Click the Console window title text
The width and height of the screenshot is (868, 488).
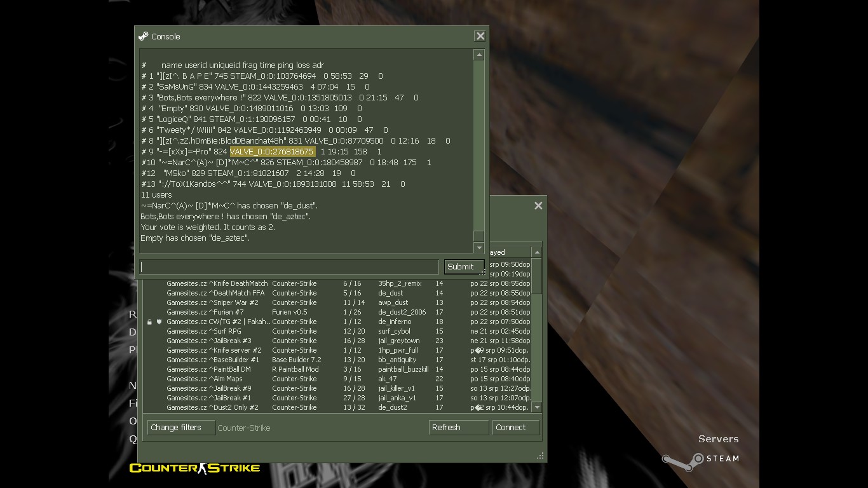tap(166, 37)
